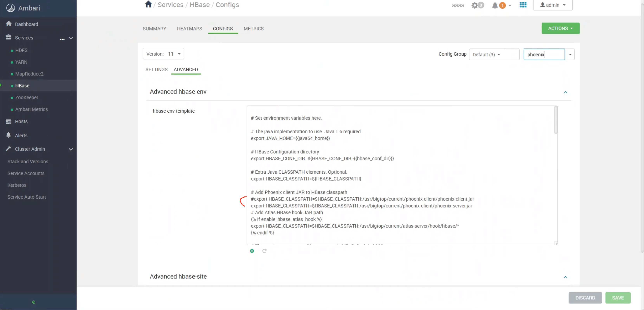Open alerts bell notification icon
This screenshot has width=644, height=310.
495,5
